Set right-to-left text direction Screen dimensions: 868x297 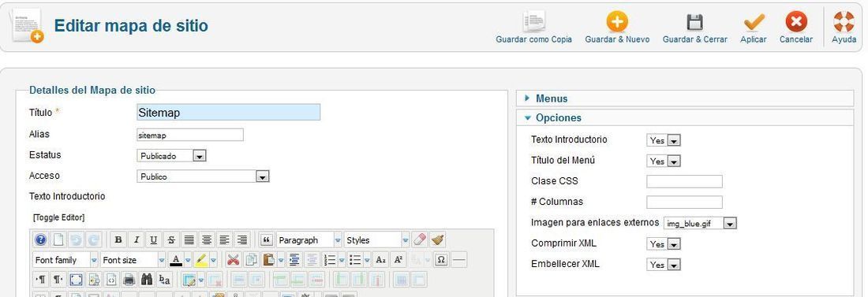pyautogui.click(x=58, y=280)
